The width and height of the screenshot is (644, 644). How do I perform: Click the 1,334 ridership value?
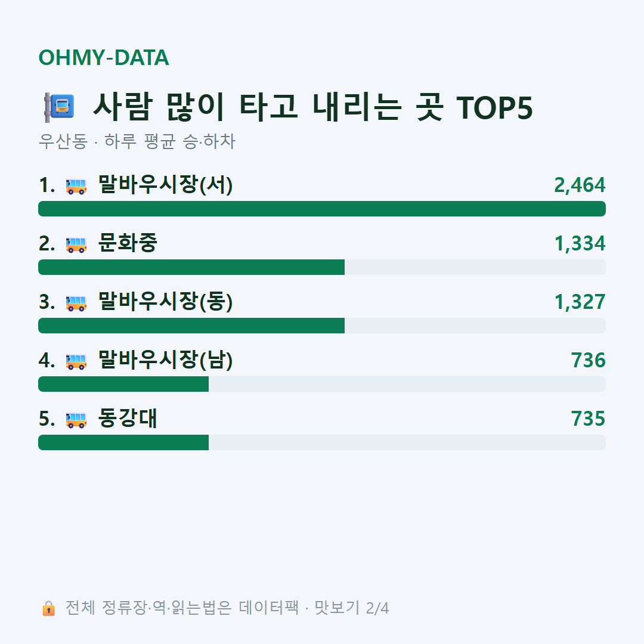[x=580, y=243]
